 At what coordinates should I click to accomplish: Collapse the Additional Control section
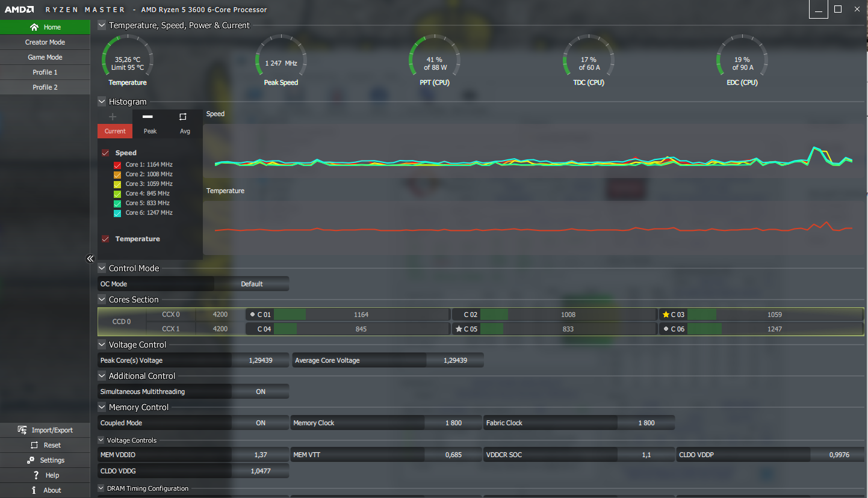102,376
